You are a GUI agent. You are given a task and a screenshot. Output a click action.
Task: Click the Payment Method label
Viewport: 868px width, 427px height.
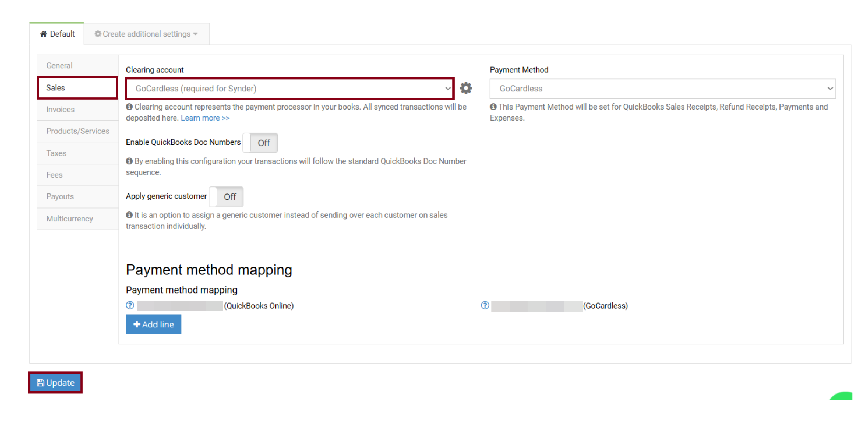click(519, 70)
